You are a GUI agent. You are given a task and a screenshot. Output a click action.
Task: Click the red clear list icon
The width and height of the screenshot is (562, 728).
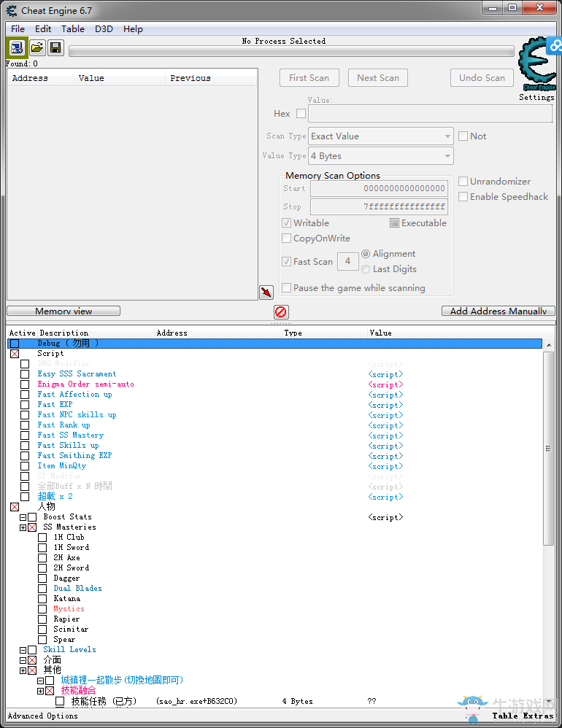click(281, 311)
